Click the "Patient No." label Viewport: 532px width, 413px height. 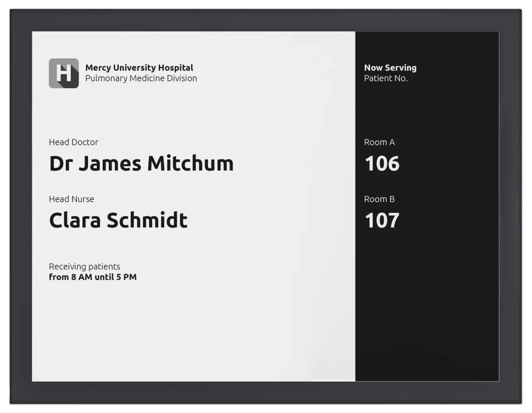click(386, 78)
